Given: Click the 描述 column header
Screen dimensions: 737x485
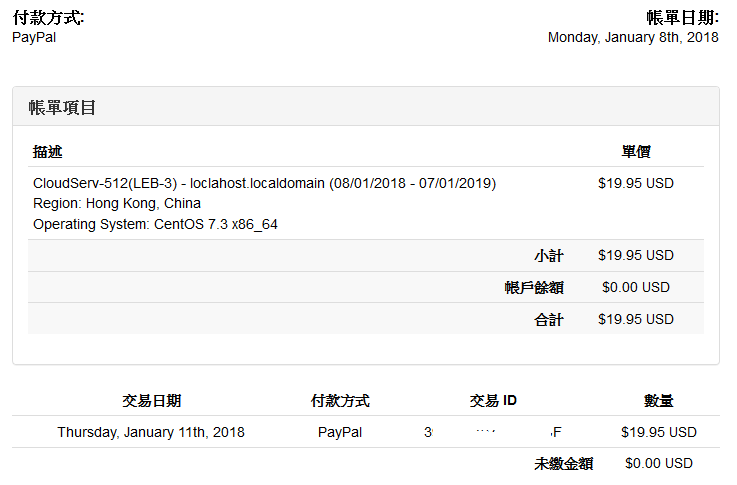Looking at the screenshot, I should click(47, 152).
